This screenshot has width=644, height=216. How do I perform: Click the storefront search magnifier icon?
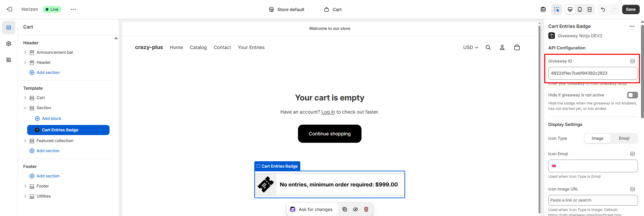[x=488, y=47]
